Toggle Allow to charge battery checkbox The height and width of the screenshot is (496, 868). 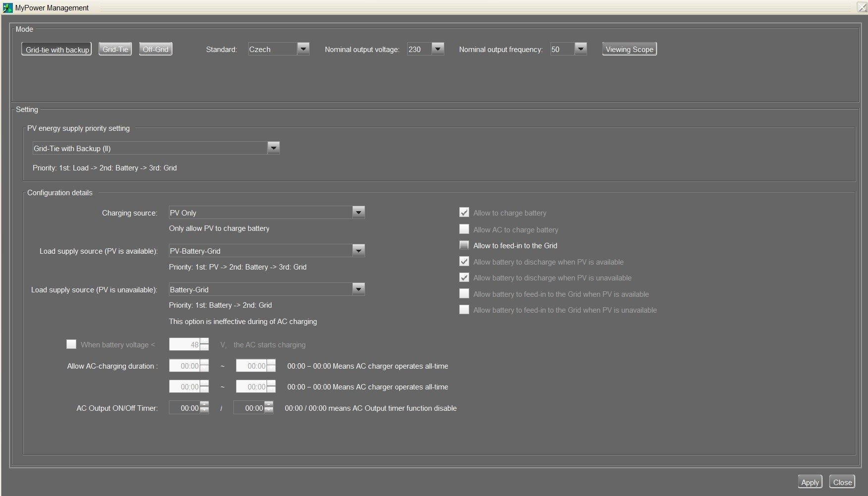(x=464, y=213)
